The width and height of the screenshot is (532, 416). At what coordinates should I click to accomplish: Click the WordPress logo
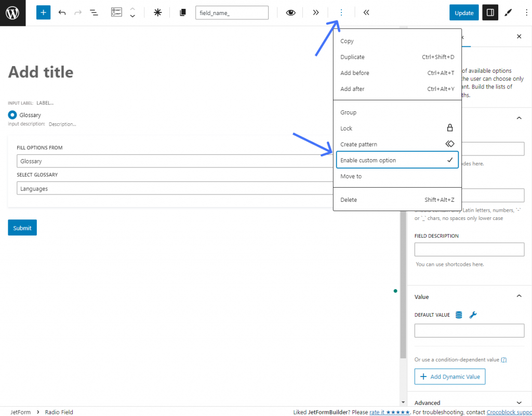12,12
